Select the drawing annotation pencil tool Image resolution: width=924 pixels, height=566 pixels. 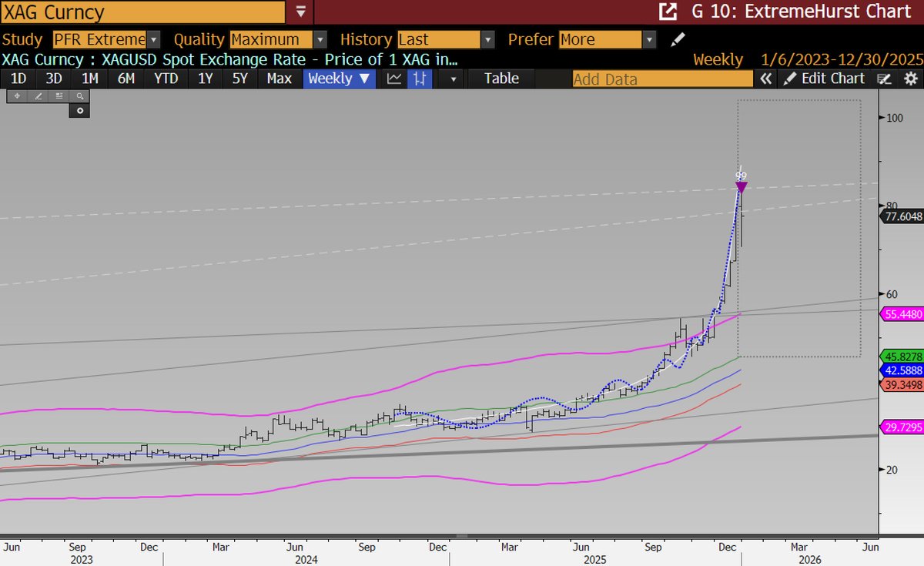click(38, 95)
